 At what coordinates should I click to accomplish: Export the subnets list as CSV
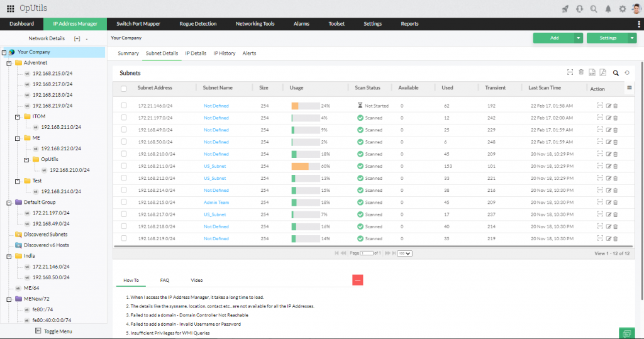point(592,73)
